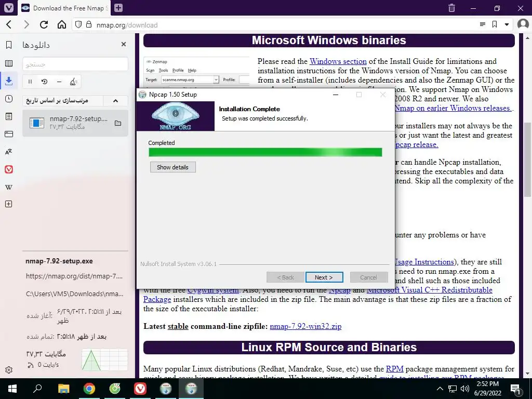Open Vivaldi web panel in sidebar
This screenshot has height=399, width=532.
[x=9, y=169]
